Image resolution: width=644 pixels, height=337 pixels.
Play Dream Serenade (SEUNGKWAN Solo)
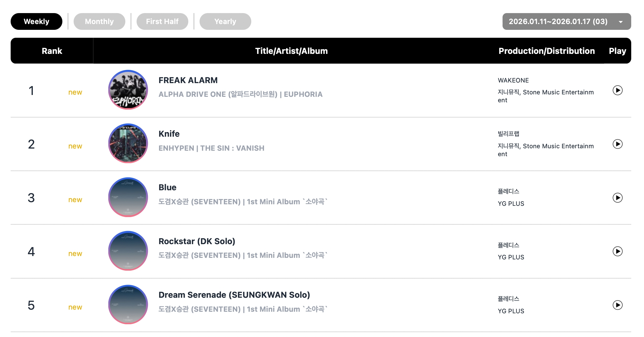pos(617,305)
